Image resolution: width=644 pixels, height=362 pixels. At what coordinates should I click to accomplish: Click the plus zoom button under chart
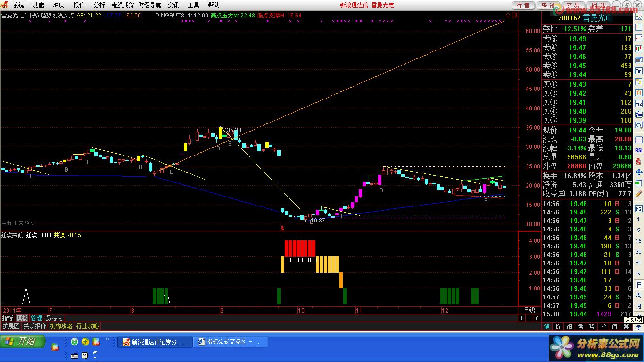tap(521, 318)
